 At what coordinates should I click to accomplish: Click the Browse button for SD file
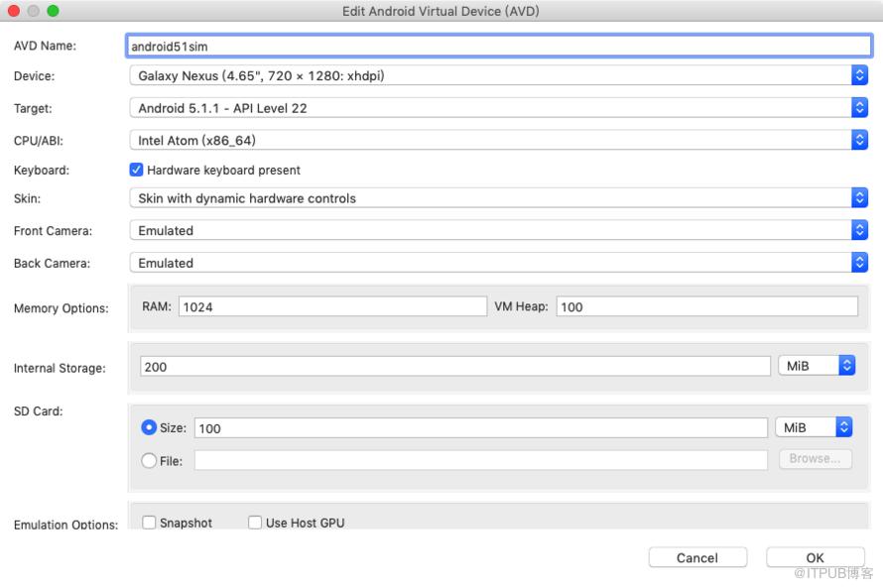816,458
